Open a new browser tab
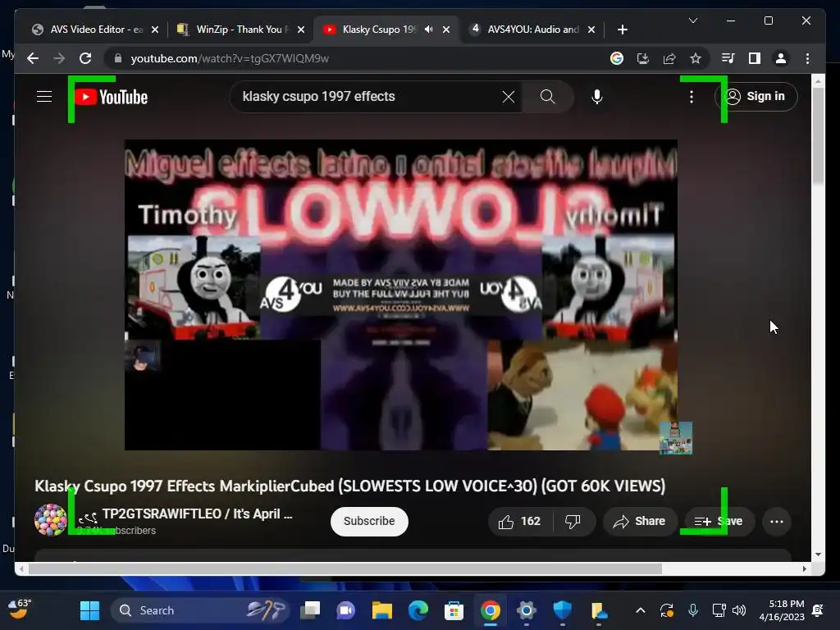Screen dimensions: 840x630 coord(622,30)
